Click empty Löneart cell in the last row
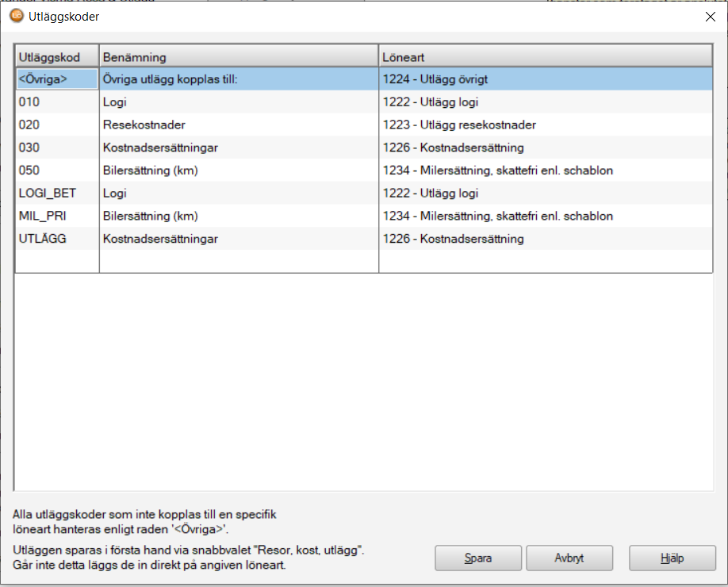The width and height of the screenshot is (728, 587). coord(545,262)
